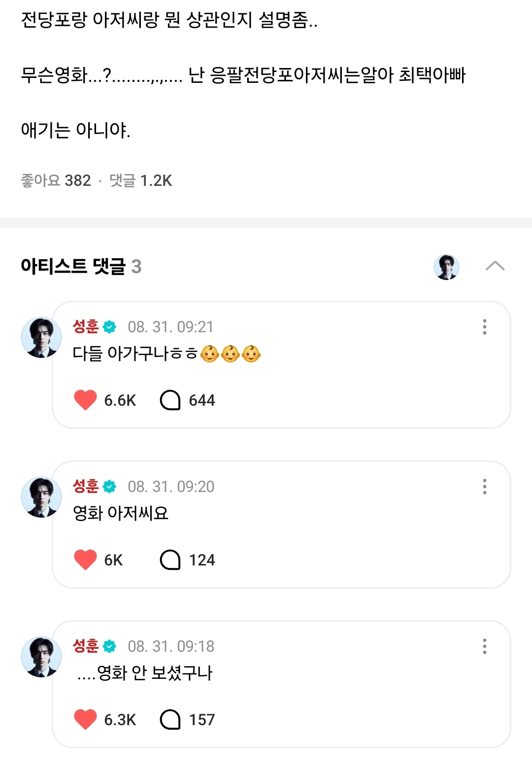Like the 09:20 artist comment heart
The height and width of the screenshot is (771, 532).
(85, 560)
